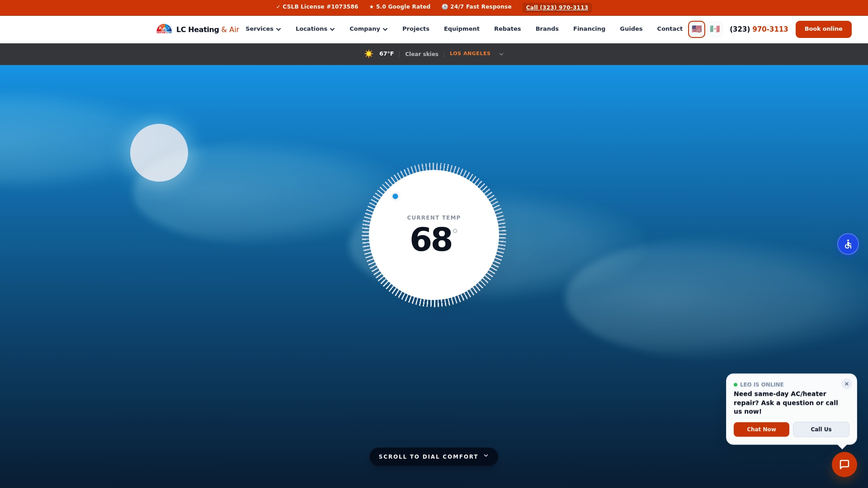Click the 24/7 Fast Response text
The image size is (868, 488).
point(476,7)
